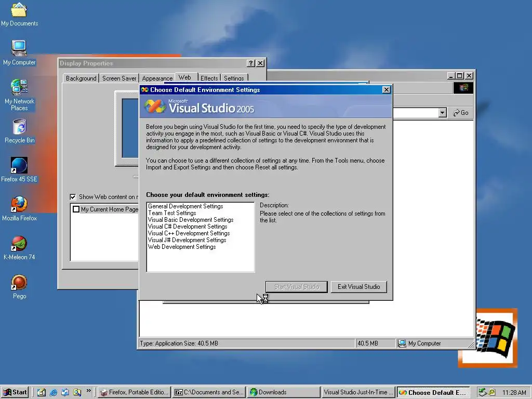532x399 pixels.
Task: Switch to the Appearance tab
Action: [157, 78]
